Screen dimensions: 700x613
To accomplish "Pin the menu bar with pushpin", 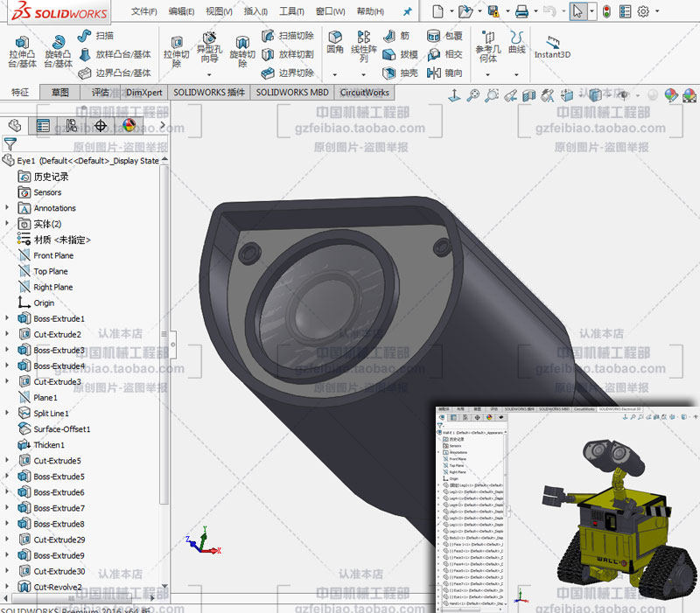I will coord(408,11).
